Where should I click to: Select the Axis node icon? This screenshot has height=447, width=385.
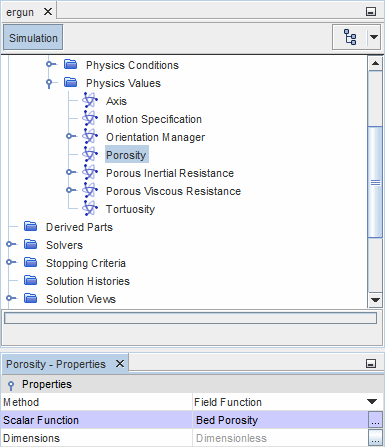(90, 101)
